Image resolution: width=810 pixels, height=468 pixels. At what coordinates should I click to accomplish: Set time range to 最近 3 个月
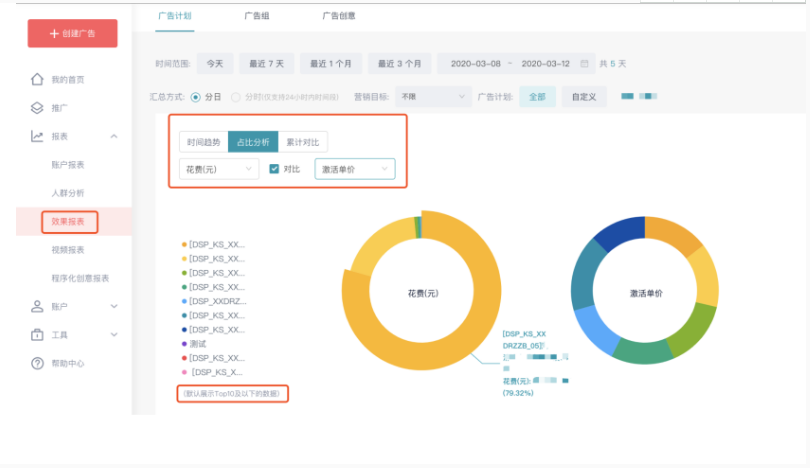(399, 64)
